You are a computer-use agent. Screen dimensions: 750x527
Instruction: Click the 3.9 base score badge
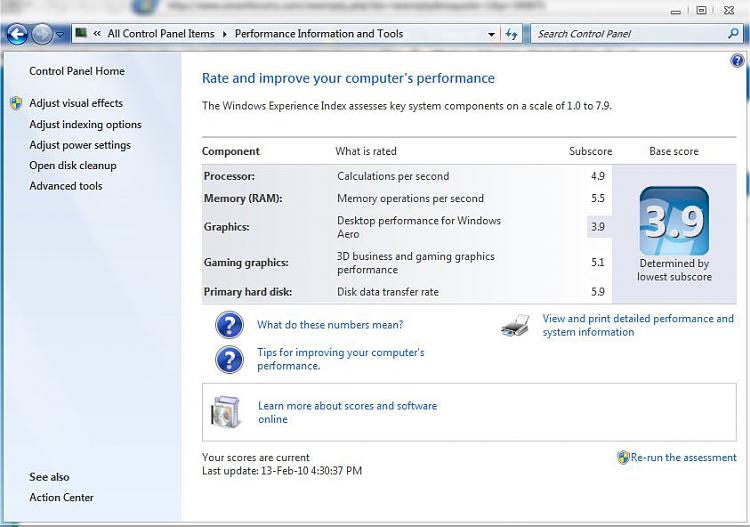(674, 221)
